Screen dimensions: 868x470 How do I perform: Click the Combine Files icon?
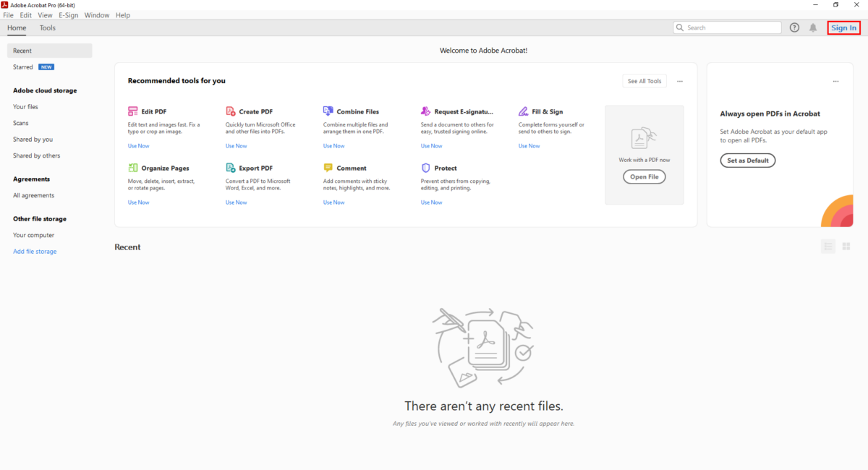[x=328, y=111]
